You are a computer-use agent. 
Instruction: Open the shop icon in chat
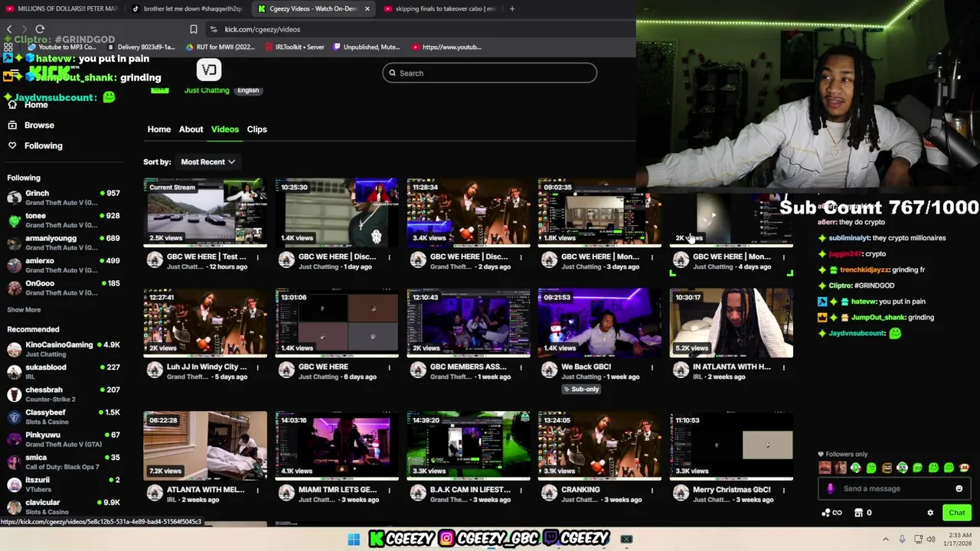tap(859, 513)
